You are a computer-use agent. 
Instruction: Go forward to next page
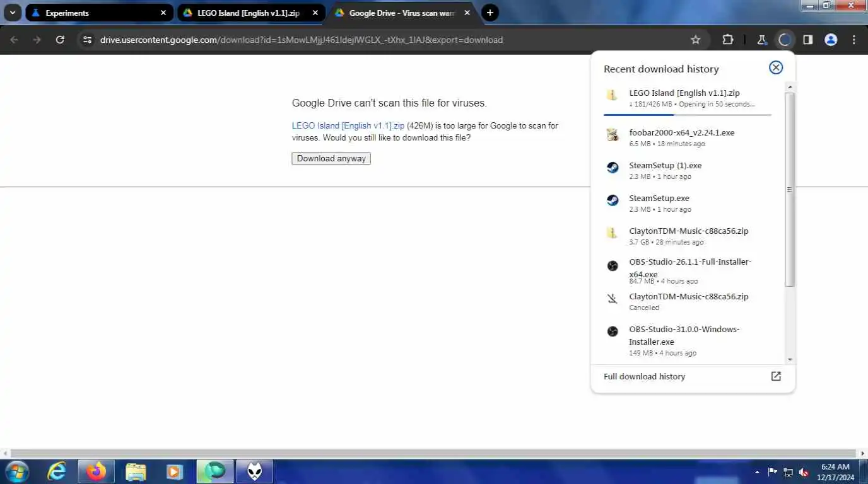[x=37, y=40]
